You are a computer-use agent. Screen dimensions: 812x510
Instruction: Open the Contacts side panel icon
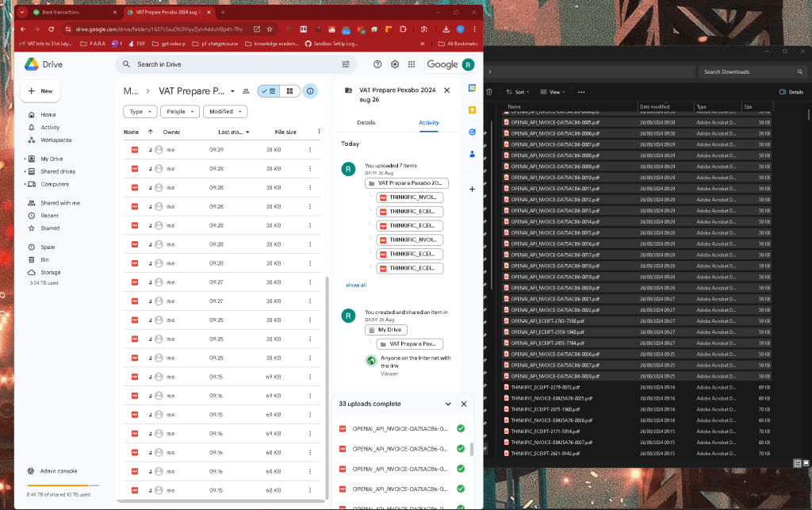coord(472,154)
